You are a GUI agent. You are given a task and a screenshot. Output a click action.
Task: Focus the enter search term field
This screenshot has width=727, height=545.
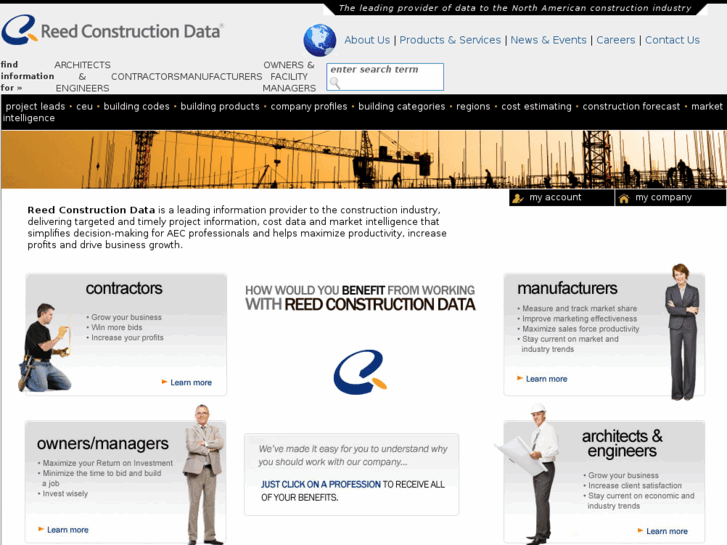pos(385,77)
